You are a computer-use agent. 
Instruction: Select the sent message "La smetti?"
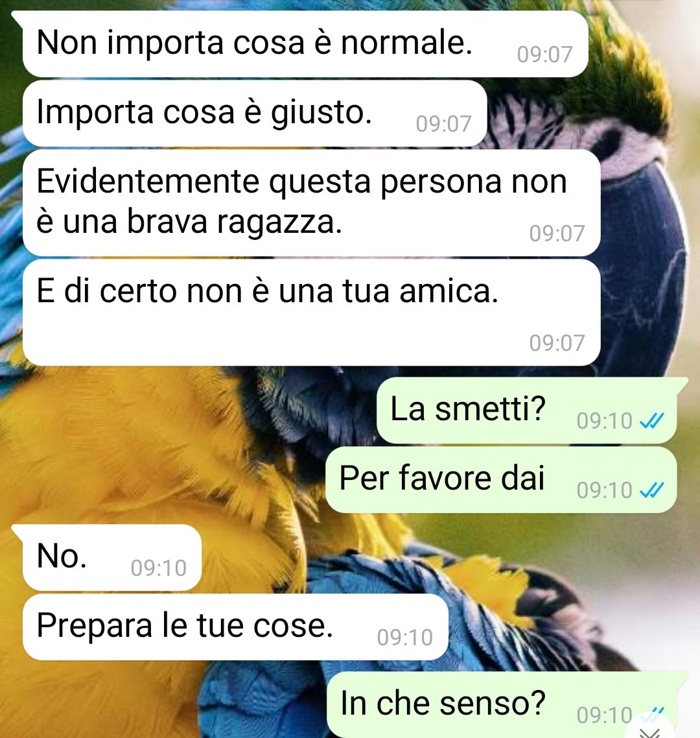click(x=527, y=410)
